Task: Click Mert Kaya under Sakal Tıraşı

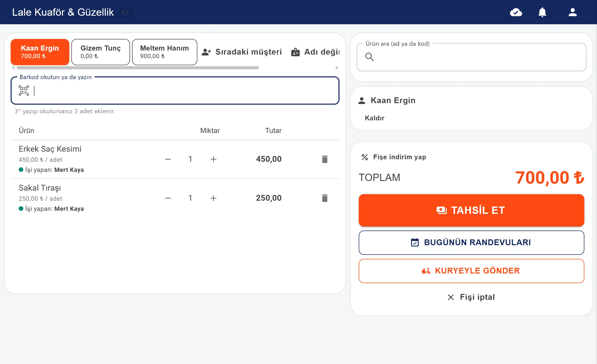Action: 69,209
